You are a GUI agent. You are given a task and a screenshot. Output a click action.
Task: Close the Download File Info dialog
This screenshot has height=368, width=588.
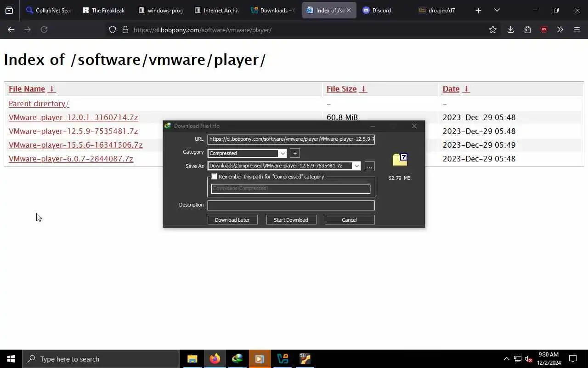point(414,126)
